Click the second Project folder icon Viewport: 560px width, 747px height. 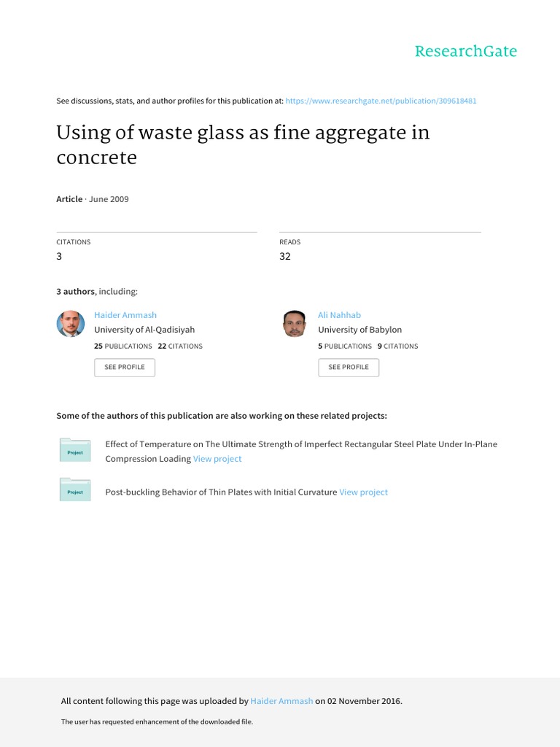pos(75,489)
